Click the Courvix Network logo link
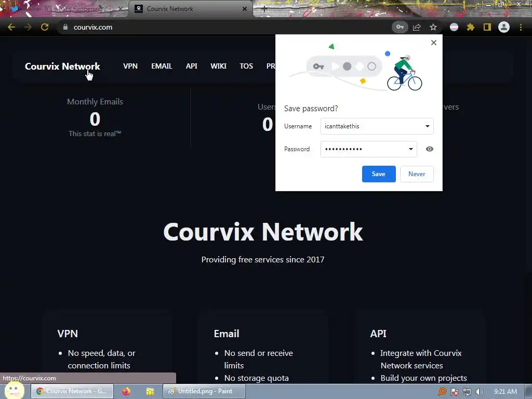 (x=62, y=66)
